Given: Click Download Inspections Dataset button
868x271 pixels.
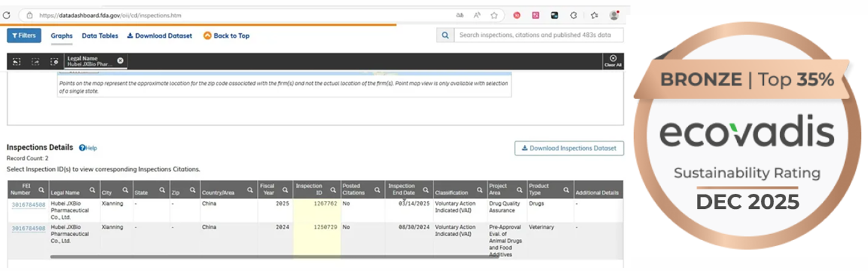Looking at the screenshot, I should pyautogui.click(x=568, y=148).
